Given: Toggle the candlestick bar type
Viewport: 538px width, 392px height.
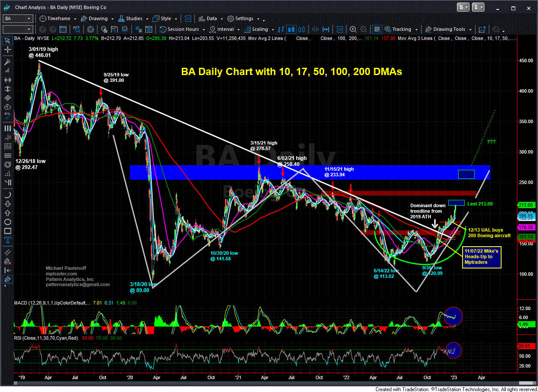Looking at the screenshot, I should point(292,29).
